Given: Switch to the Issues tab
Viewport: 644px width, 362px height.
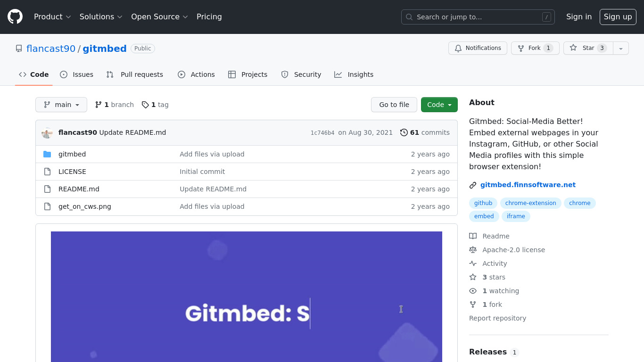Looking at the screenshot, I should click(77, 74).
